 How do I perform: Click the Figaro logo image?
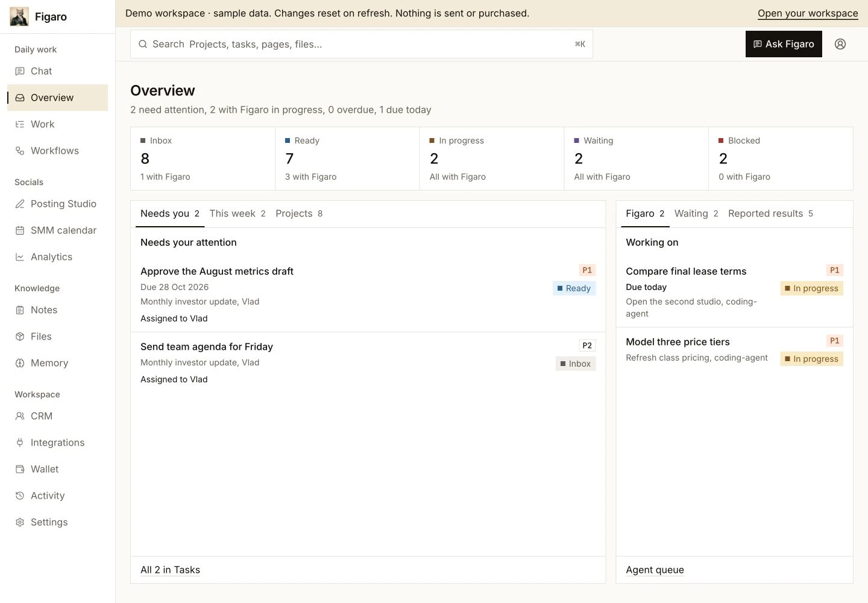coord(19,17)
